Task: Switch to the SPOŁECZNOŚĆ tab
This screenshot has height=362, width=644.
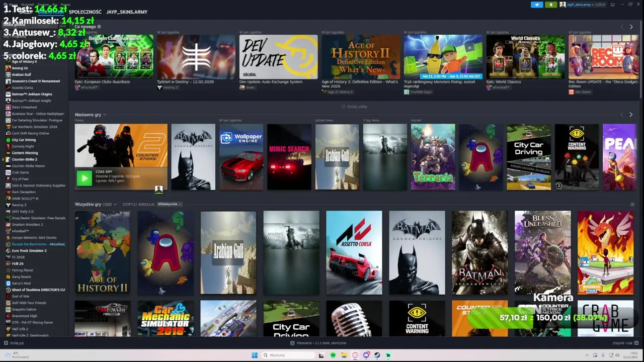Action: pos(85,12)
